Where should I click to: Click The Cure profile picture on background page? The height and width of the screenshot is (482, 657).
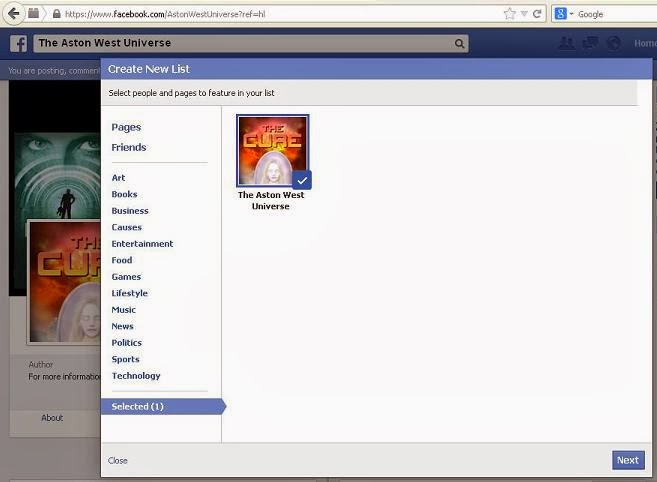tap(64, 282)
